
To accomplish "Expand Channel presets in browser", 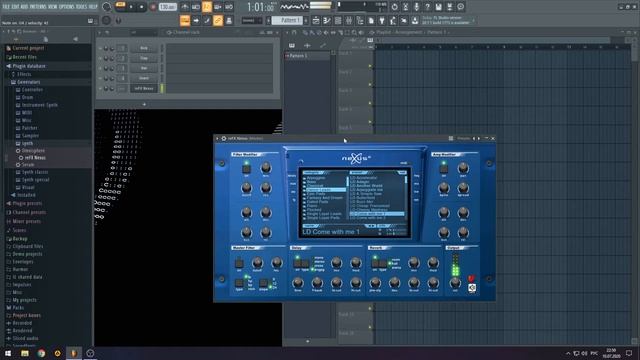I will pyautogui.click(x=29, y=212).
